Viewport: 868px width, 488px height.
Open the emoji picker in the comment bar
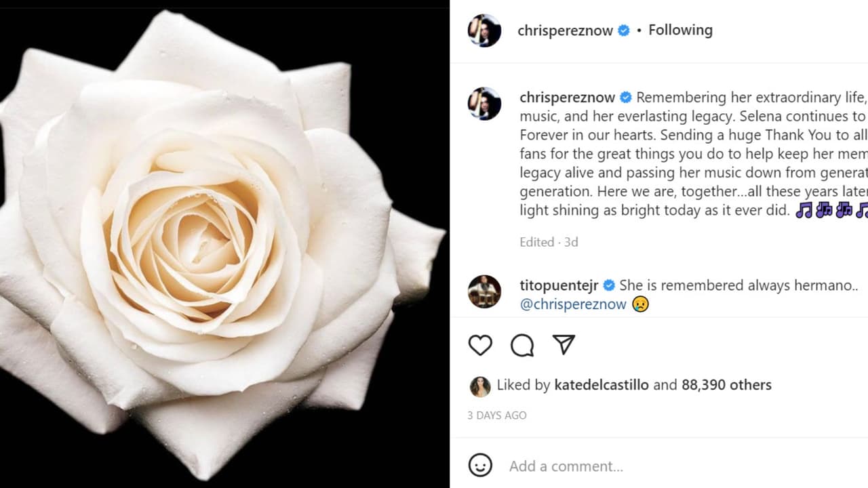pyautogui.click(x=480, y=466)
